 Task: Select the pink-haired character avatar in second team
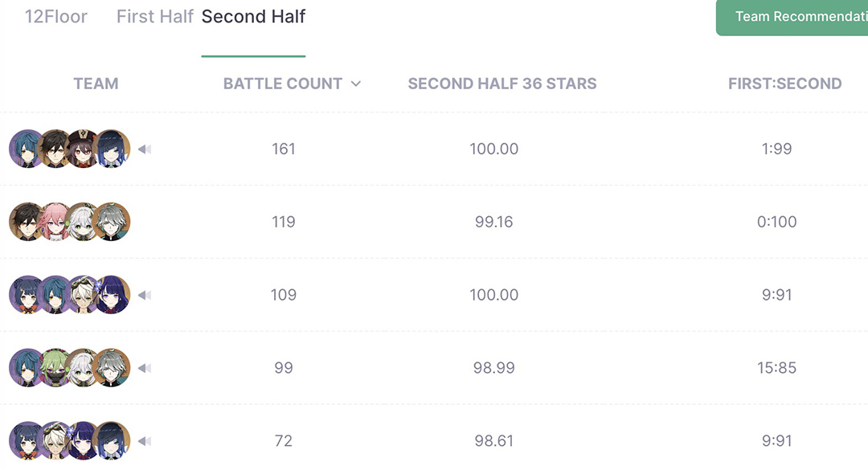pyautogui.click(x=55, y=222)
